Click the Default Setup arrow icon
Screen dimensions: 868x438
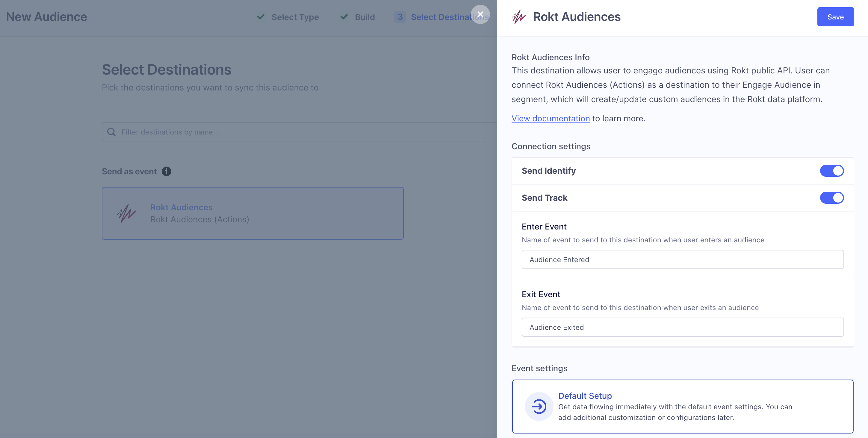pos(539,406)
